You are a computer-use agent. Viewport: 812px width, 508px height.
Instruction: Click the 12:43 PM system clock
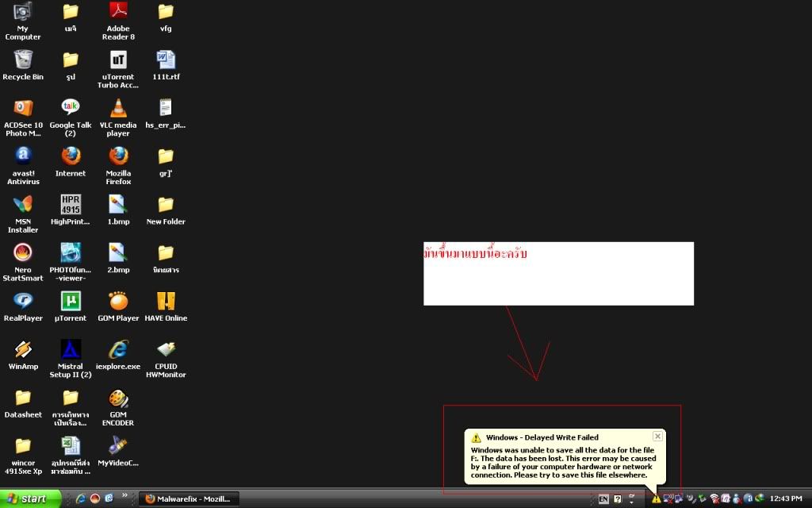786,498
